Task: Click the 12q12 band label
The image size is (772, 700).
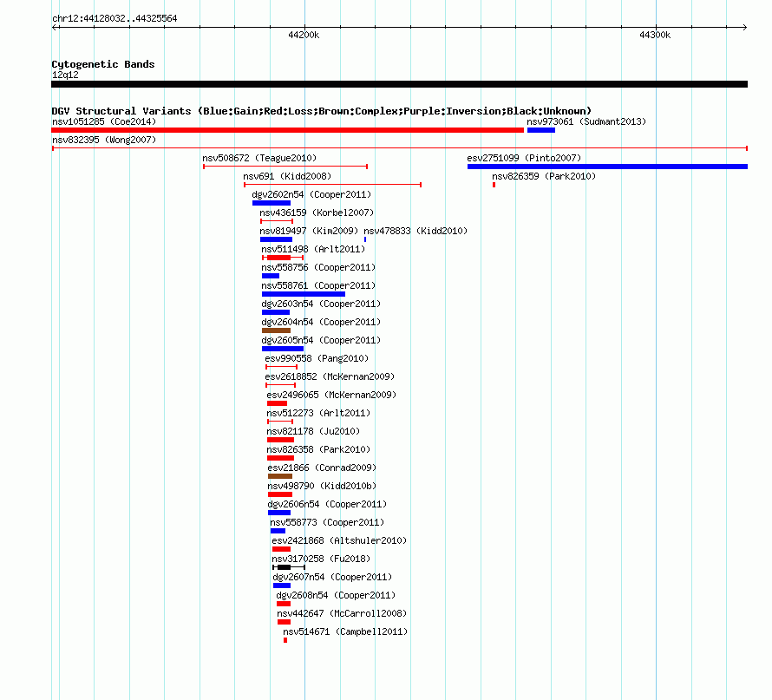Action: (65, 75)
